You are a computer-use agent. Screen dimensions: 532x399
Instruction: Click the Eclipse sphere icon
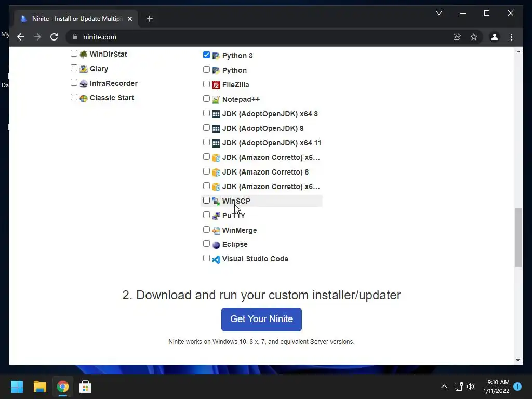point(216,245)
